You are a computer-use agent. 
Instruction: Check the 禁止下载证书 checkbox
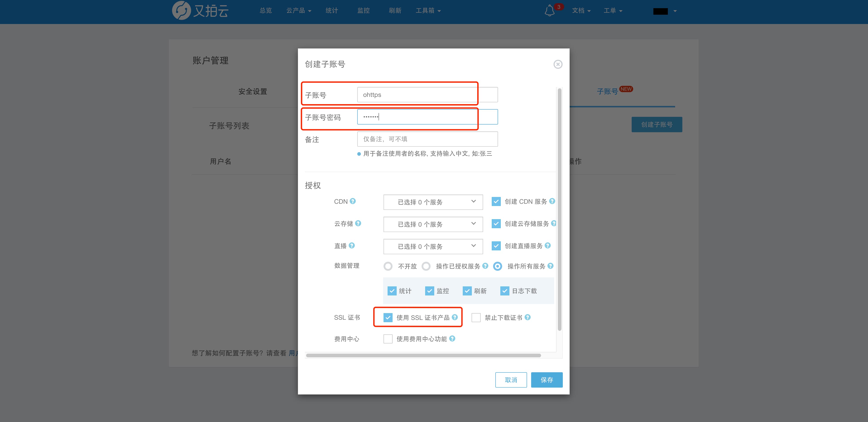[476, 317]
